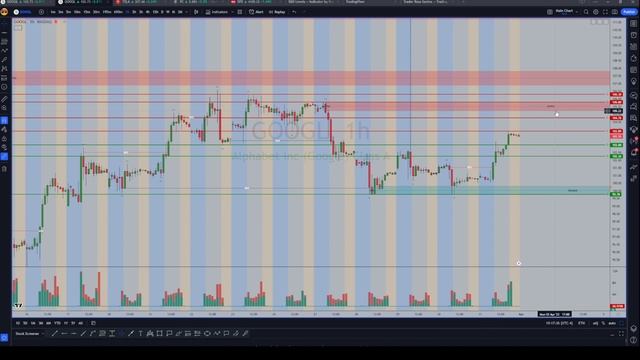
Task: Toggle the magnet mode
Action: click(x=4, y=120)
